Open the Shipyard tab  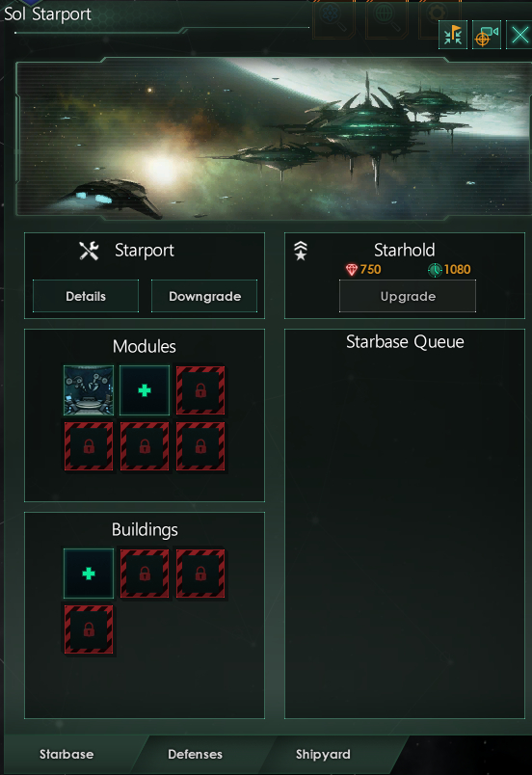click(323, 754)
